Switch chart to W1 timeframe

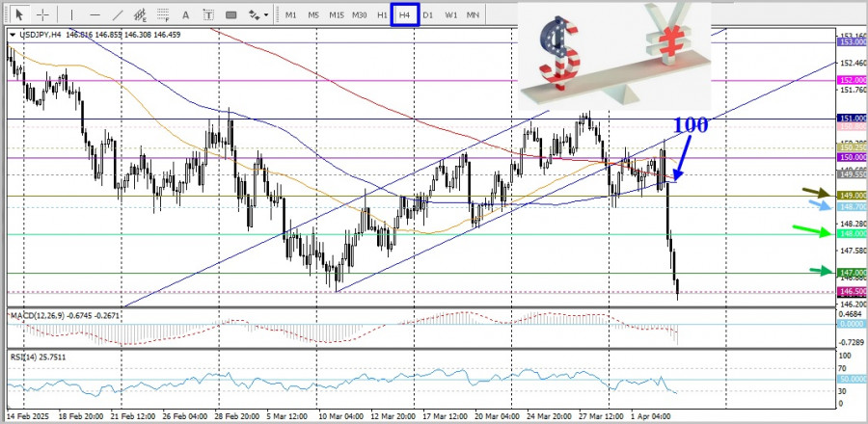[450, 14]
